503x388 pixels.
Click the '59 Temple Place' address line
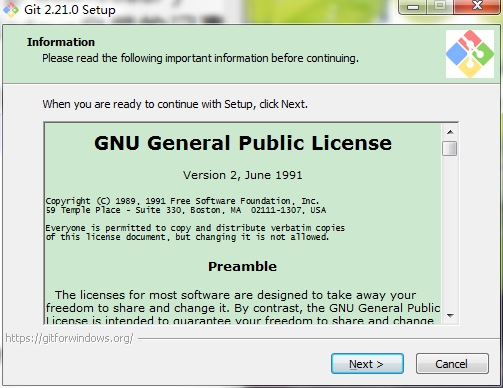click(186, 210)
